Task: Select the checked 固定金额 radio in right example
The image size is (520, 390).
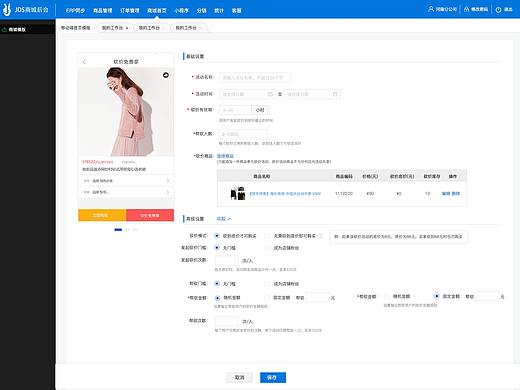Action: click(x=436, y=296)
